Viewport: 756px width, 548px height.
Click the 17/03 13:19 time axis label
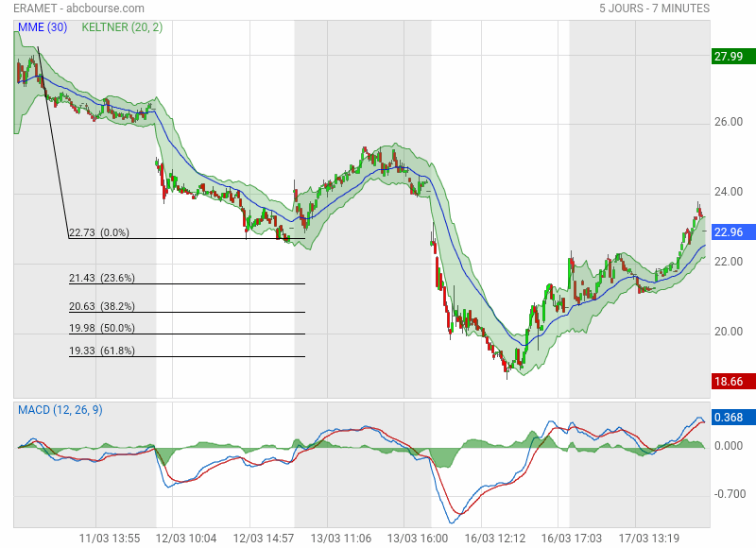pyautogui.click(x=649, y=539)
